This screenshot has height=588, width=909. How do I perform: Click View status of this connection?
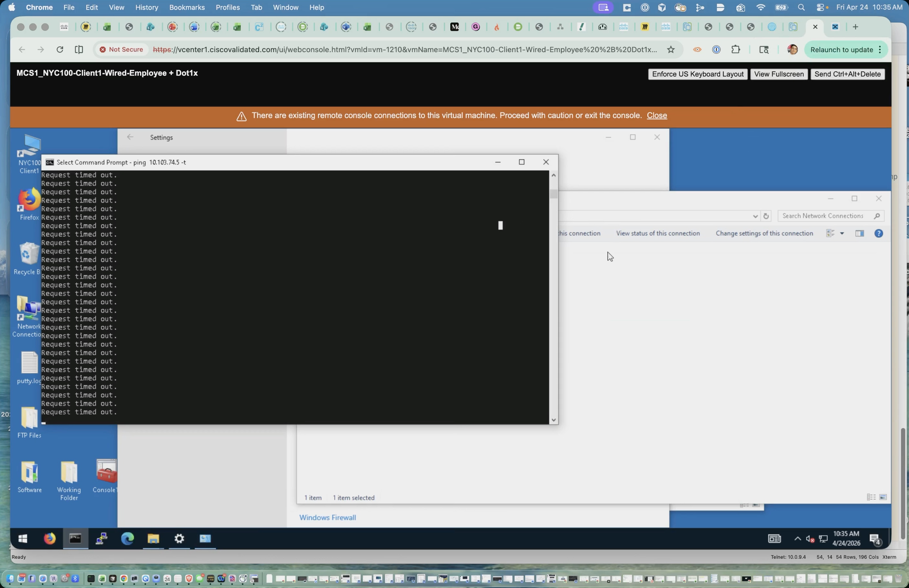tap(658, 233)
